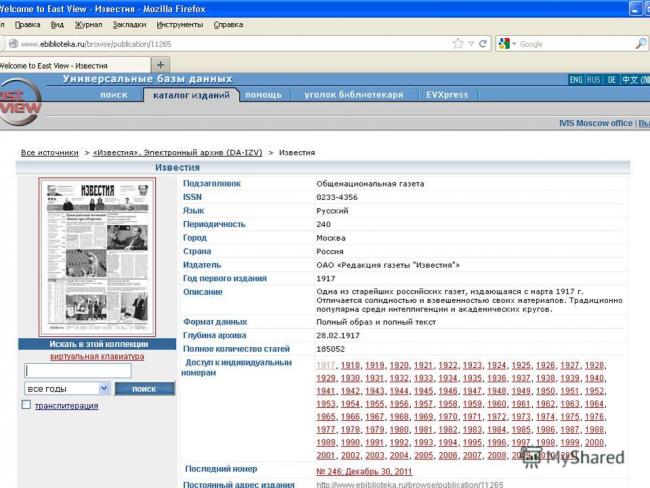Click the site identity globe icon

click(x=13, y=44)
